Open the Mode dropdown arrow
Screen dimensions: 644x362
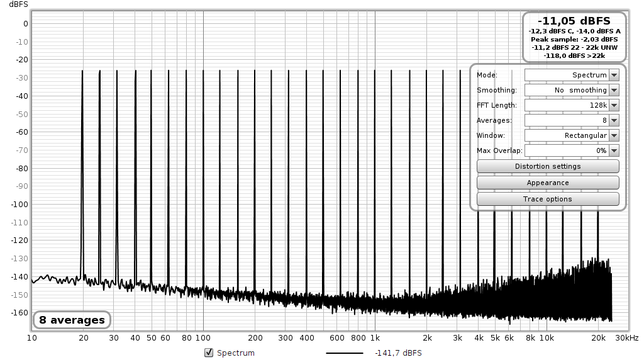(614, 75)
